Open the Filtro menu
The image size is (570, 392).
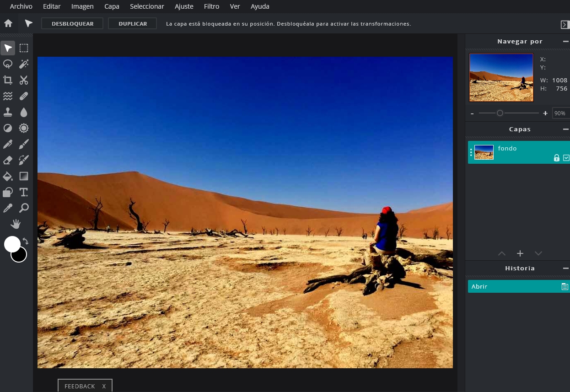[211, 6]
